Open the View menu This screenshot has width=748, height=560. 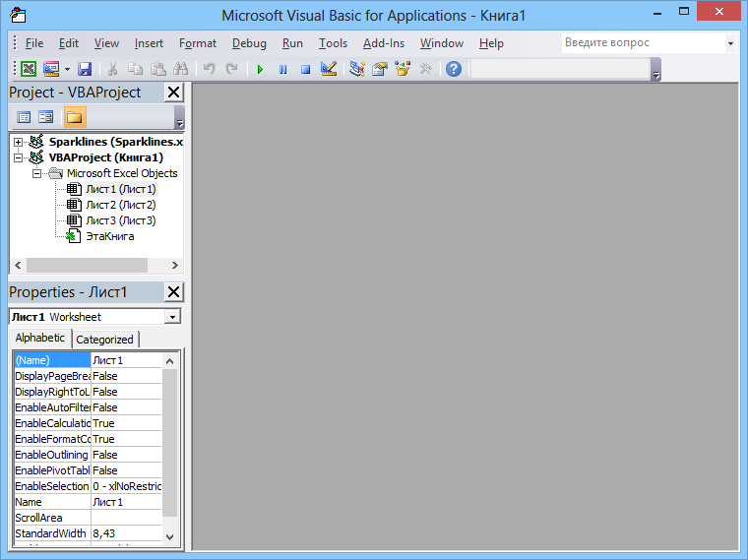click(x=106, y=43)
